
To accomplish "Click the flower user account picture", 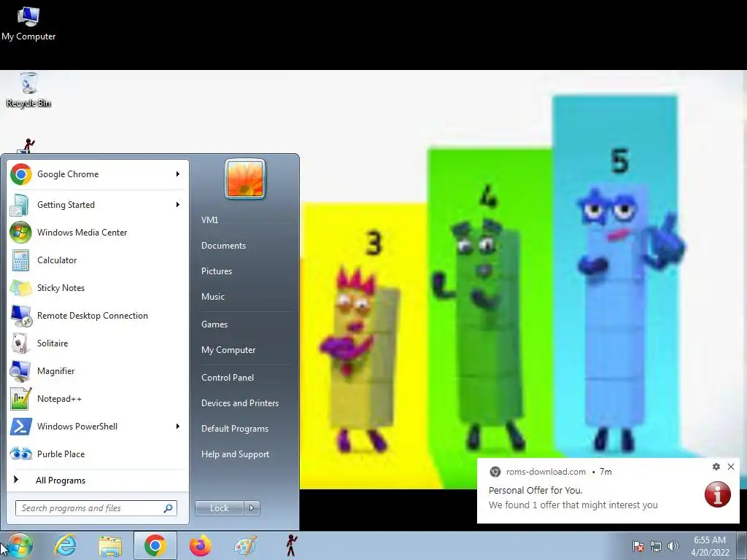I will click(x=245, y=179).
